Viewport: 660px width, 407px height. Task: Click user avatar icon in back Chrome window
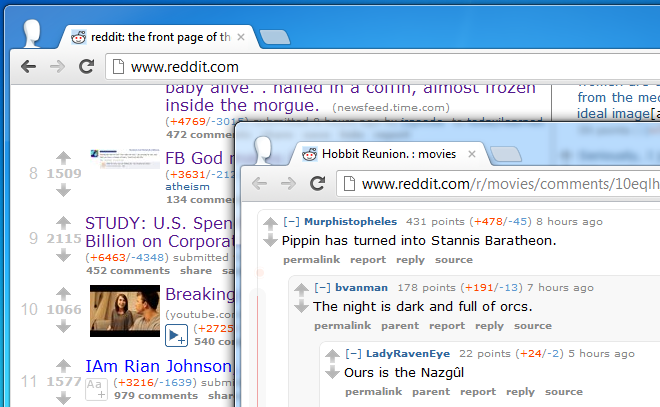[x=32, y=34]
